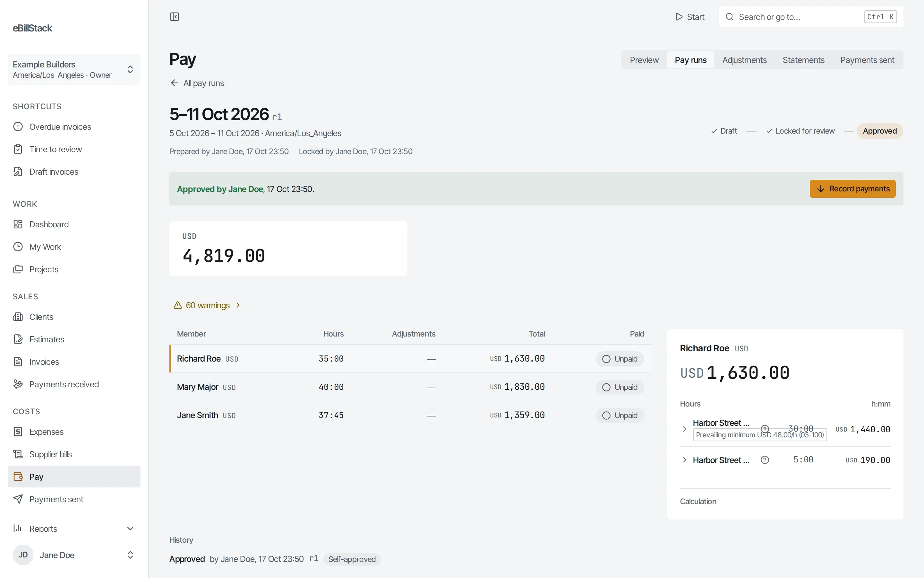Click the Self-approved badge in History
924x578 pixels.
tap(352, 559)
